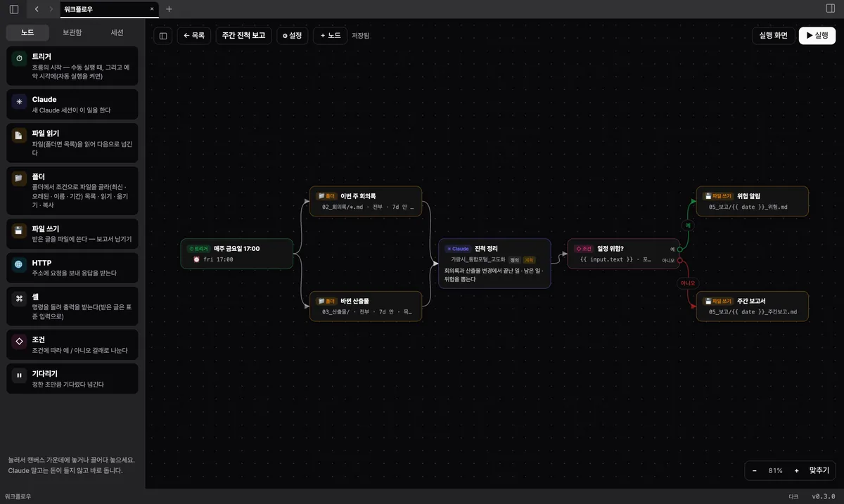This screenshot has width=844, height=504.
Task: Switch to the 세션 tab
Action: pyautogui.click(x=117, y=32)
